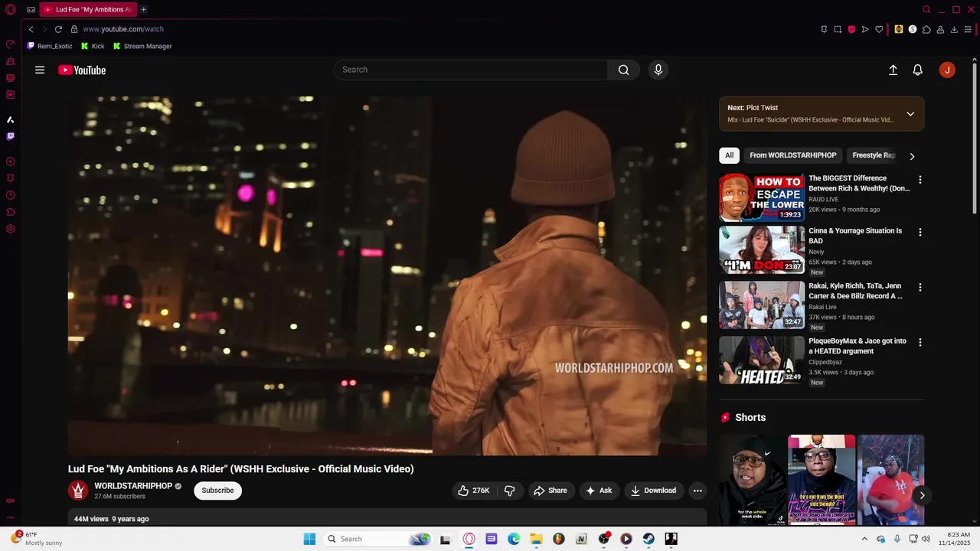Image resolution: width=980 pixels, height=551 pixels.
Task: Search tabs with the top-right magnifier
Action: coord(926,9)
